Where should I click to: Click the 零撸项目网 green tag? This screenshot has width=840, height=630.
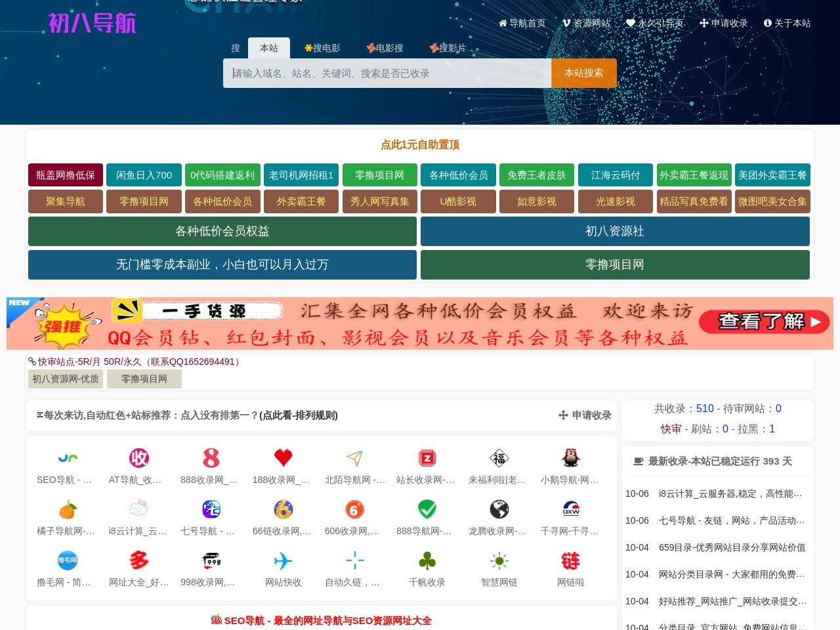(x=380, y=175)
